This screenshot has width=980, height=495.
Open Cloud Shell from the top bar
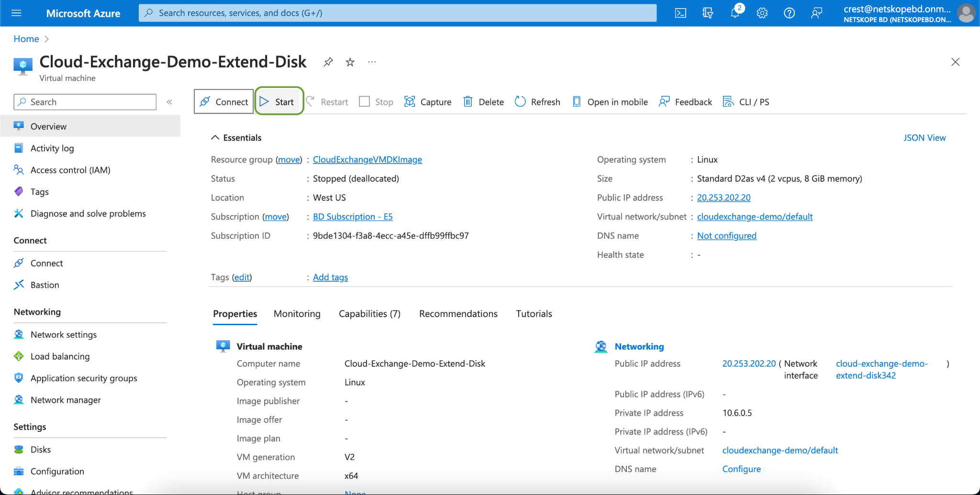point(680,13)
